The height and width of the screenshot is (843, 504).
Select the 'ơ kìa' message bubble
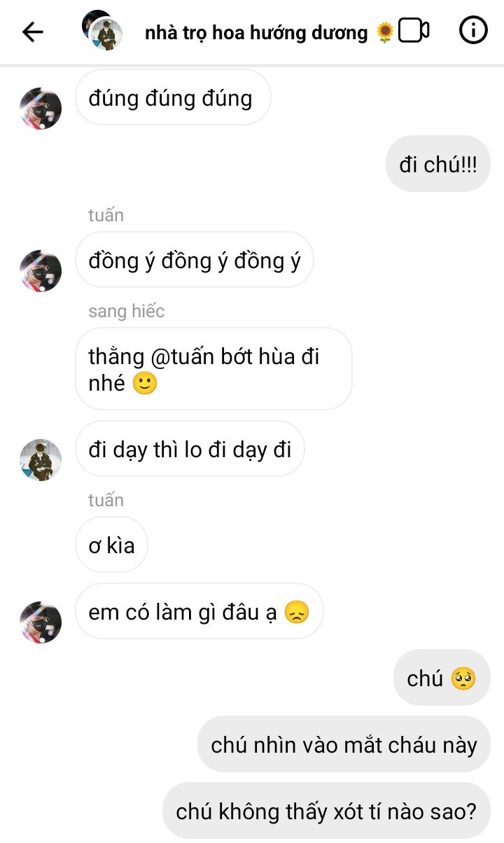[x=111, y=545]
